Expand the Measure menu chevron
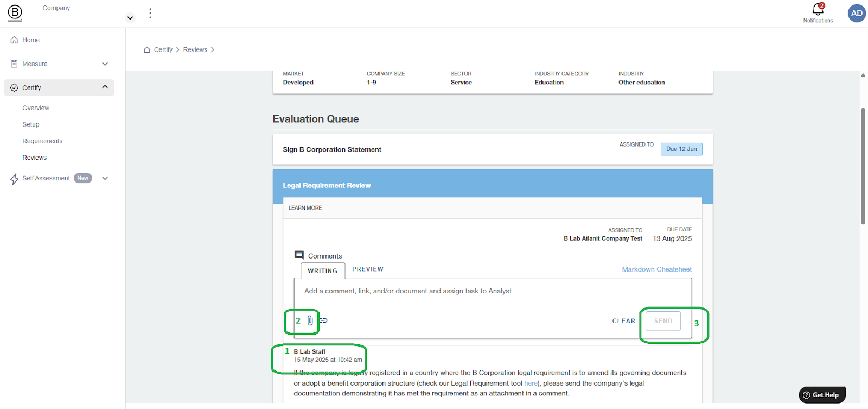The height and width of the screenshot is (409, 868). (105, 64)
